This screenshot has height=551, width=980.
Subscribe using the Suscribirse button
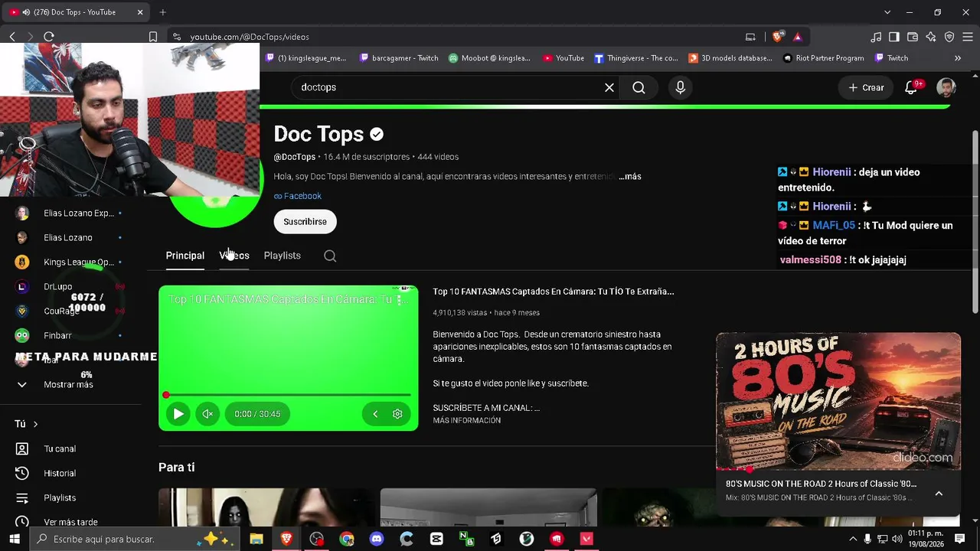pos(305,221)
